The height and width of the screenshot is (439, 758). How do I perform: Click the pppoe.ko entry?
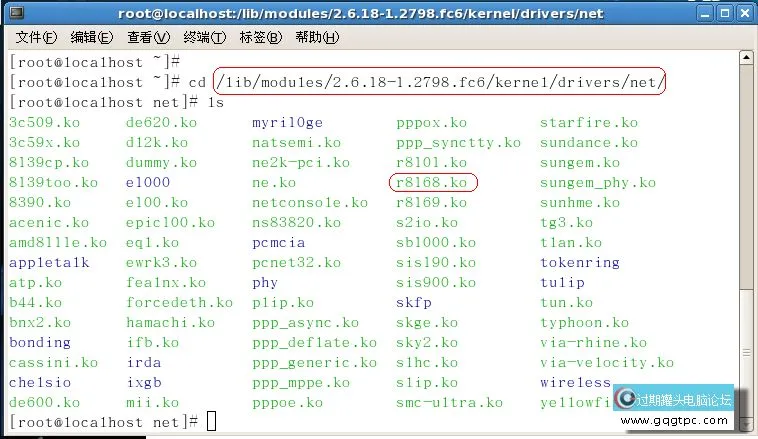coord(287,403)
